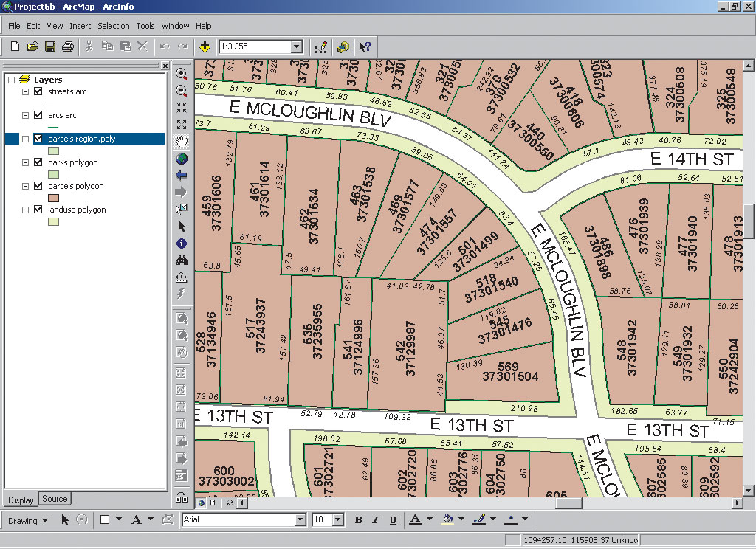Open the map scale dropdown

click(297, 46)
